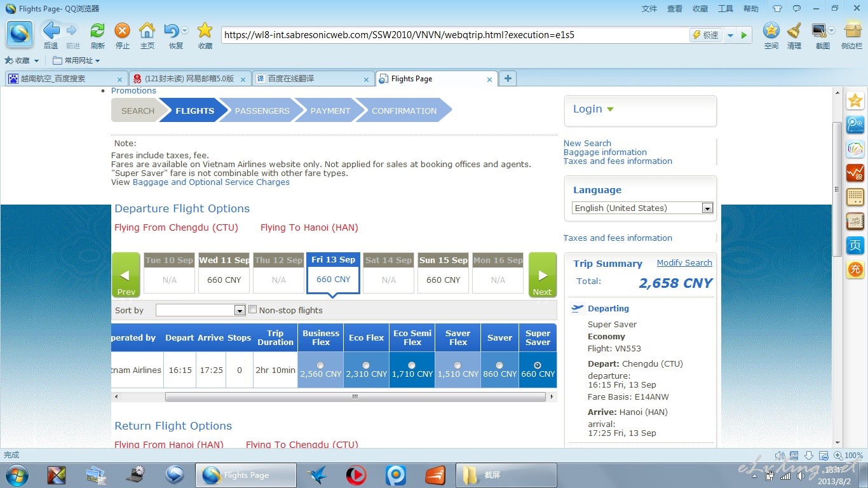Select Eco Flex 2,310 CNY fare

click(x=365, y=365)
